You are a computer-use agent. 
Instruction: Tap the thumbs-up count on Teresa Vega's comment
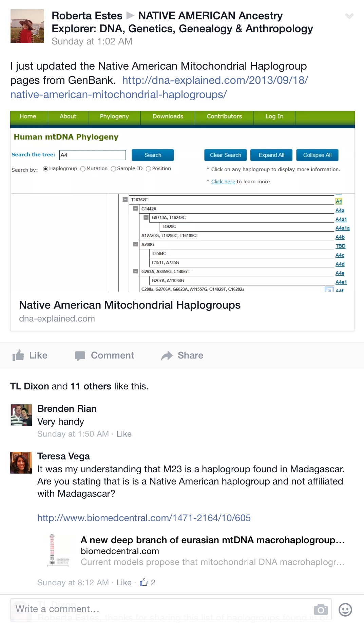pos(144,583)
